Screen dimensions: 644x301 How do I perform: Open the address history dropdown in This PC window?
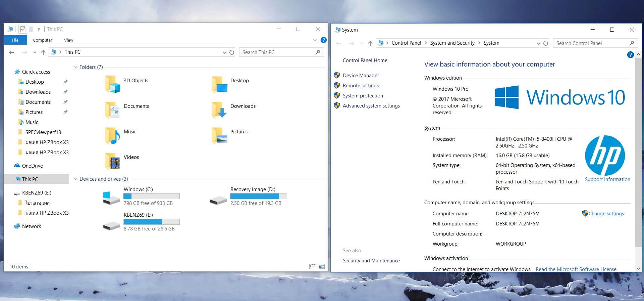[x=224, y=52]
